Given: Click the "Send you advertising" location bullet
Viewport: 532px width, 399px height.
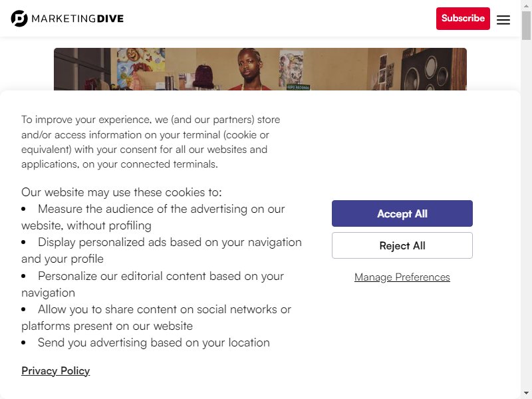Looking at the screenshot, I should click(154, 342).
